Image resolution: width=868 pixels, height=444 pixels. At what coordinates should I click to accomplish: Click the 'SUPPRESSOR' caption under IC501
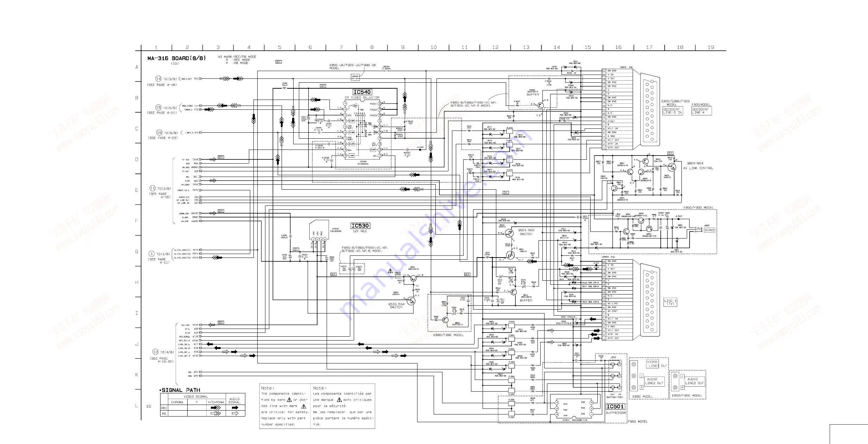click(616, 413)
